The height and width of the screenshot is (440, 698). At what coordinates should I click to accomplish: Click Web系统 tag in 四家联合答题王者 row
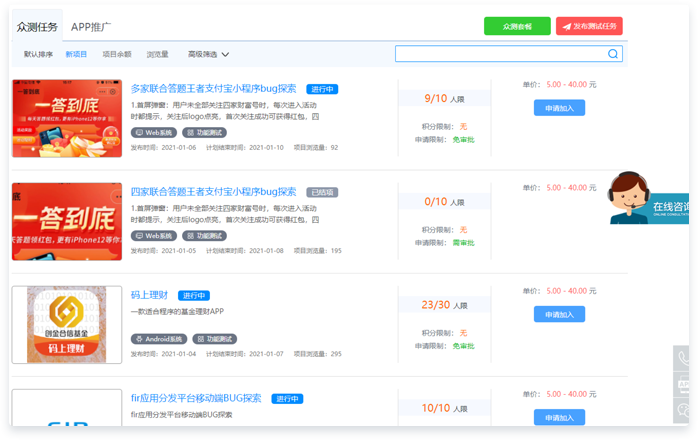(x=154, y=236)
